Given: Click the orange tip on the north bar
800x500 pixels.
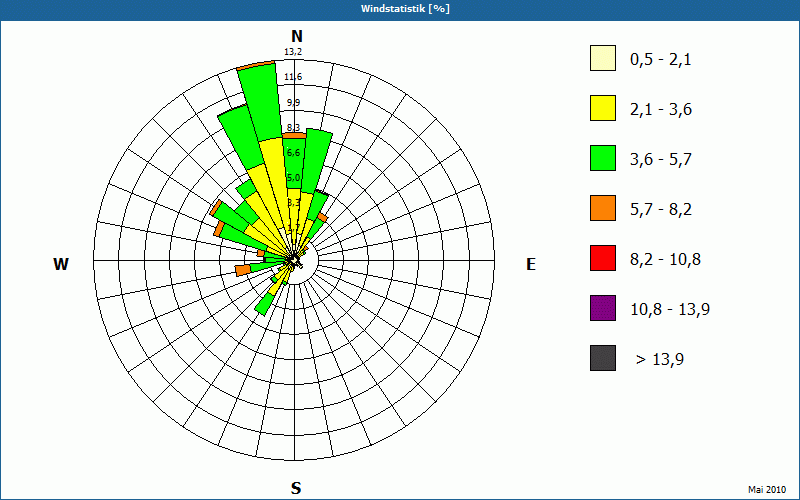Looking at the screenshot, I should [294, 135].
